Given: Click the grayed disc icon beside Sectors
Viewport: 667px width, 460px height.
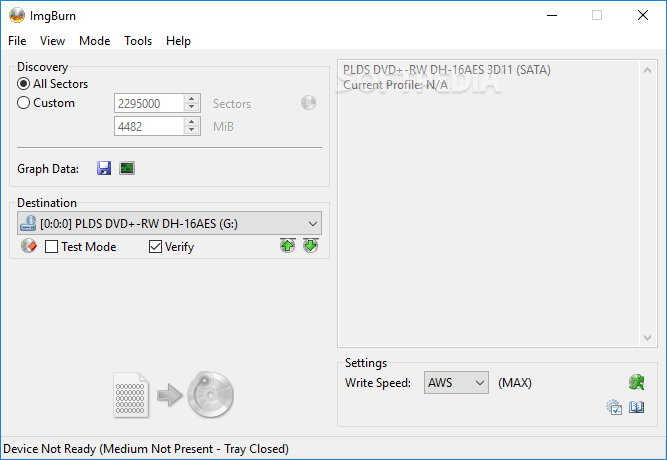Looking at the screenshot, I should click(308, 103).
